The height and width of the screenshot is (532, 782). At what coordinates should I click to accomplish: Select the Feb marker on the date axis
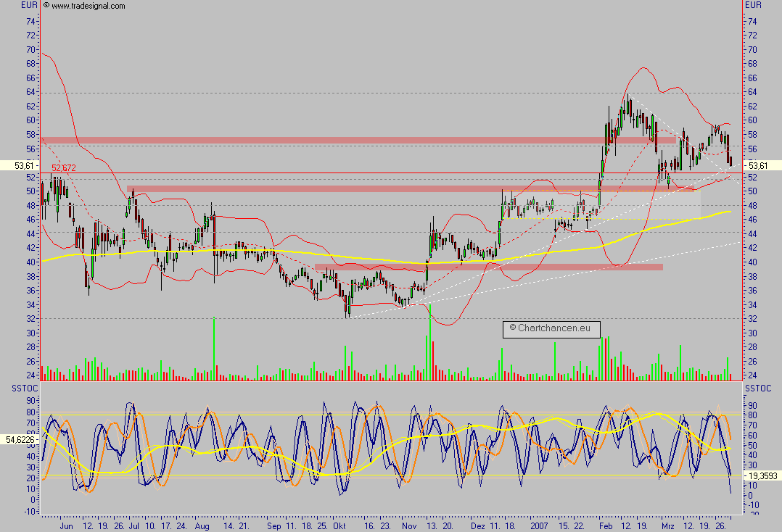(606, 524)
